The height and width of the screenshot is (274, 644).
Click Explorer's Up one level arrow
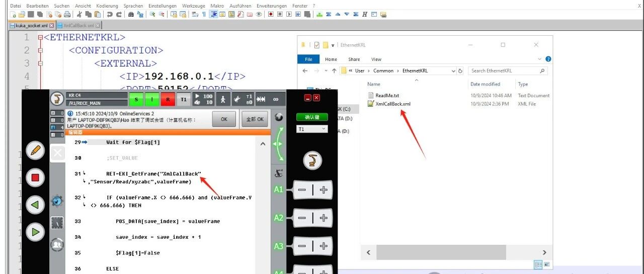pyautogui.click(x=334, y=71)
